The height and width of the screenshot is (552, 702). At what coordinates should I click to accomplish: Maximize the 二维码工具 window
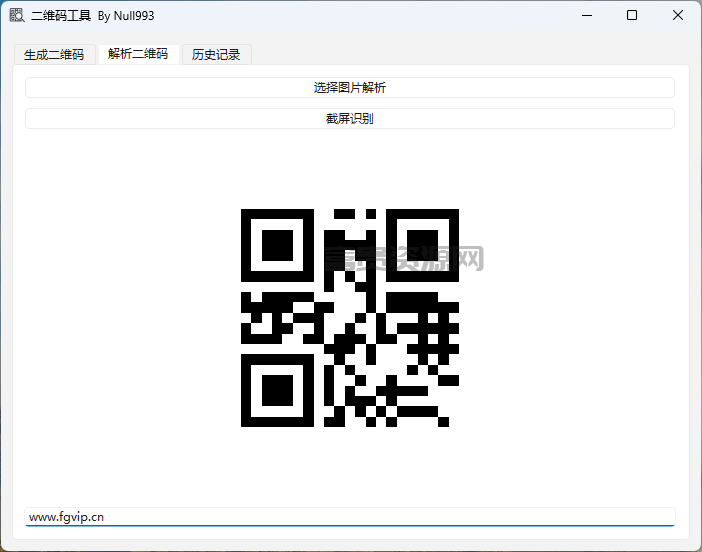[x=632, y=15]
